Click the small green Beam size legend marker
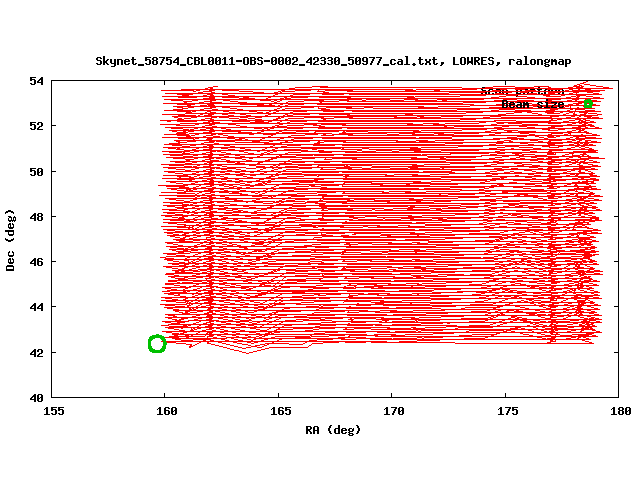This screenshot has height=480, width=640. pyautogui.click(x=588, y=104)
